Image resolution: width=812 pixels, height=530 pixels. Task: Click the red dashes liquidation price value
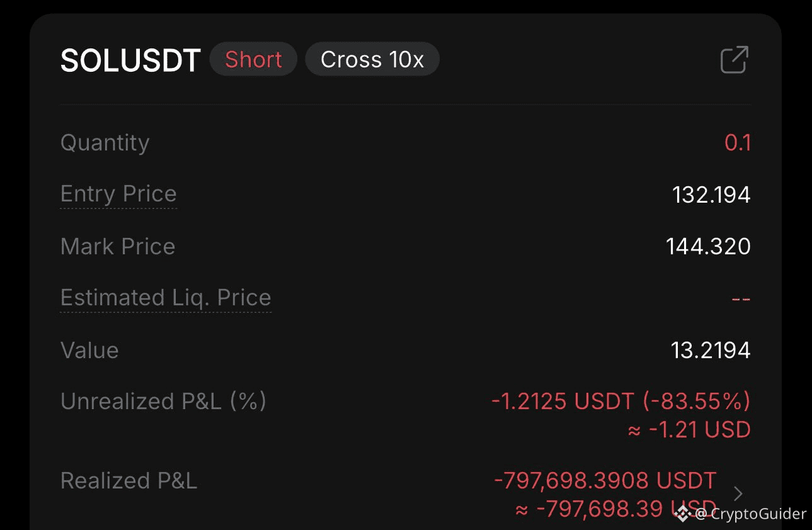[x=741, y=298]
